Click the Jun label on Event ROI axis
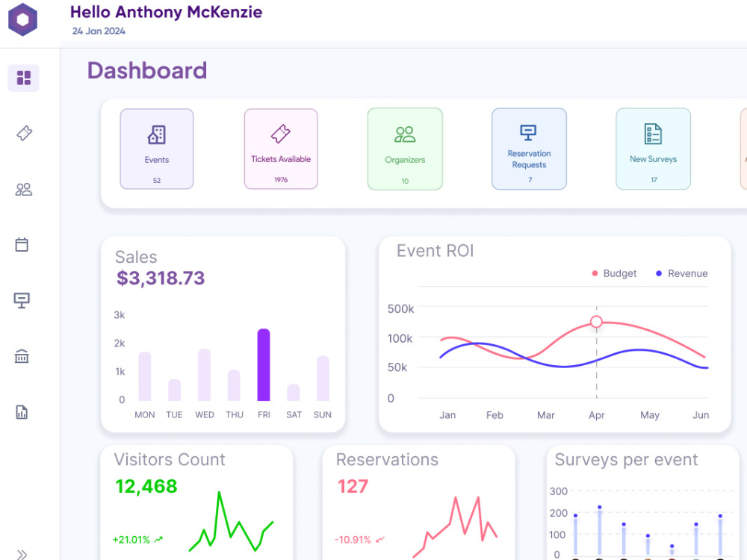 pos(701,415)
